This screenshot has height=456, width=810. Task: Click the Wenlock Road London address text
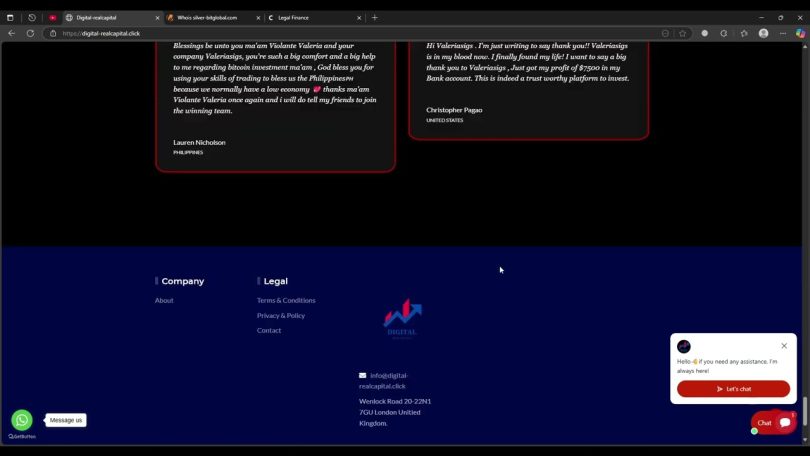click(x=395, y=412)
